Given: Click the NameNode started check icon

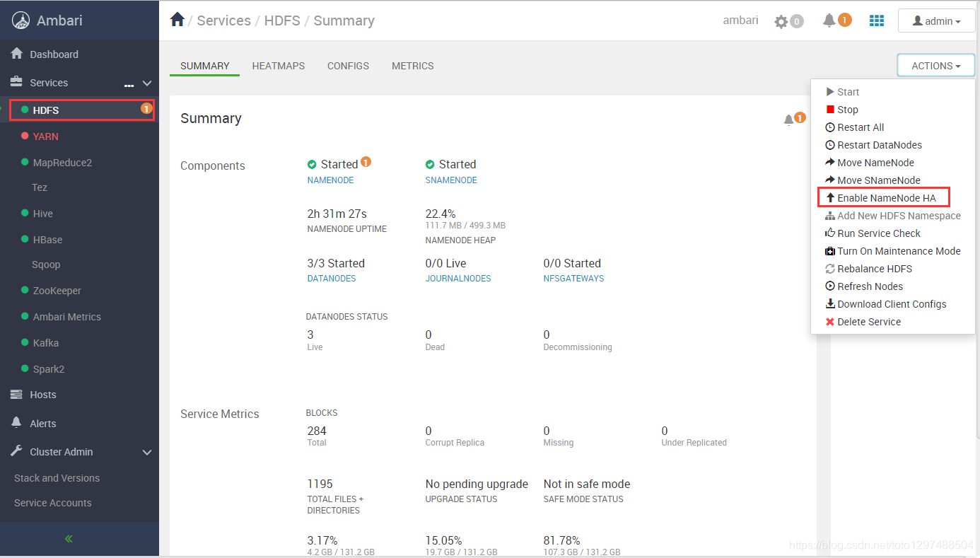Looking at the screenshot, I should click(x=312, y=165).
